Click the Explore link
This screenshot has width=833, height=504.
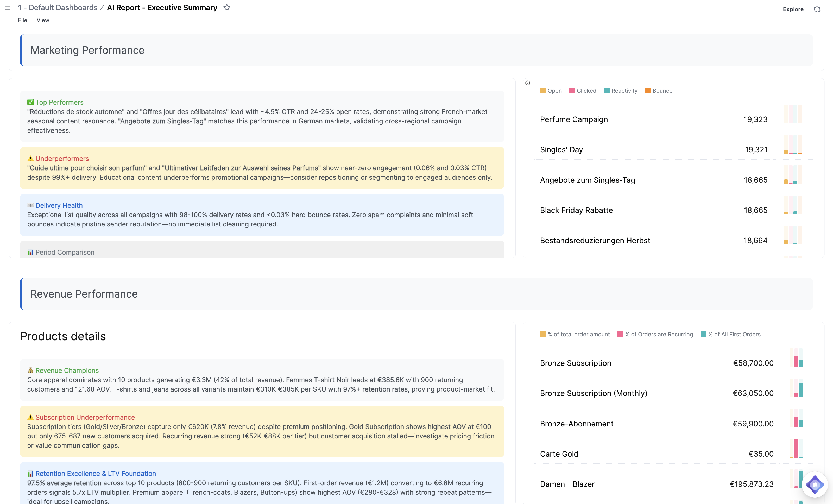coord(793,9)
